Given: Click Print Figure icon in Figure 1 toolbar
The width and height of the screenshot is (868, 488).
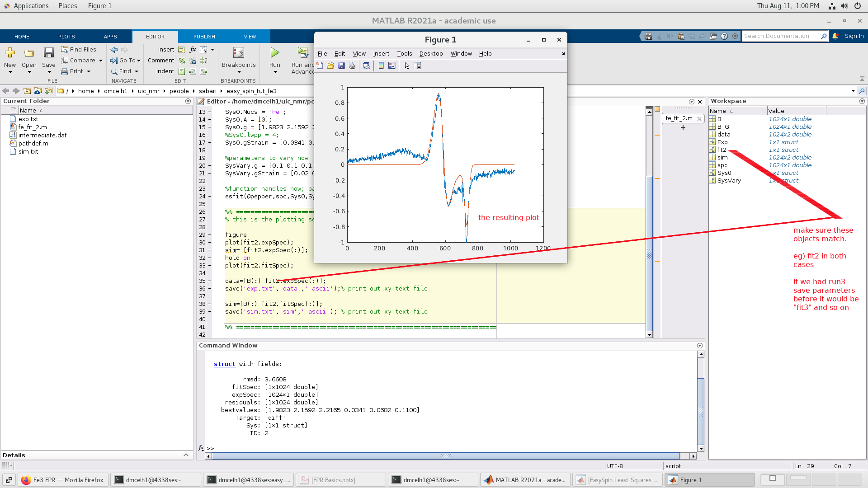Looking at the screenshot, I should [x=352, y=66].
